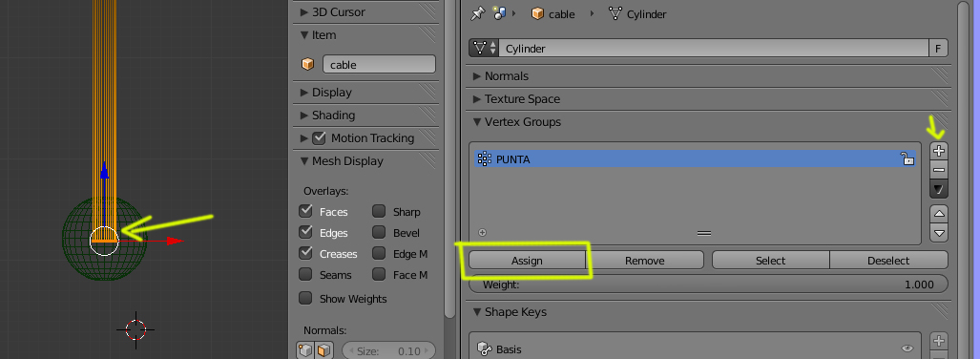Click the cube icon beside cable name field
Viewport: 980px width, 359px height.
point(307,64)
